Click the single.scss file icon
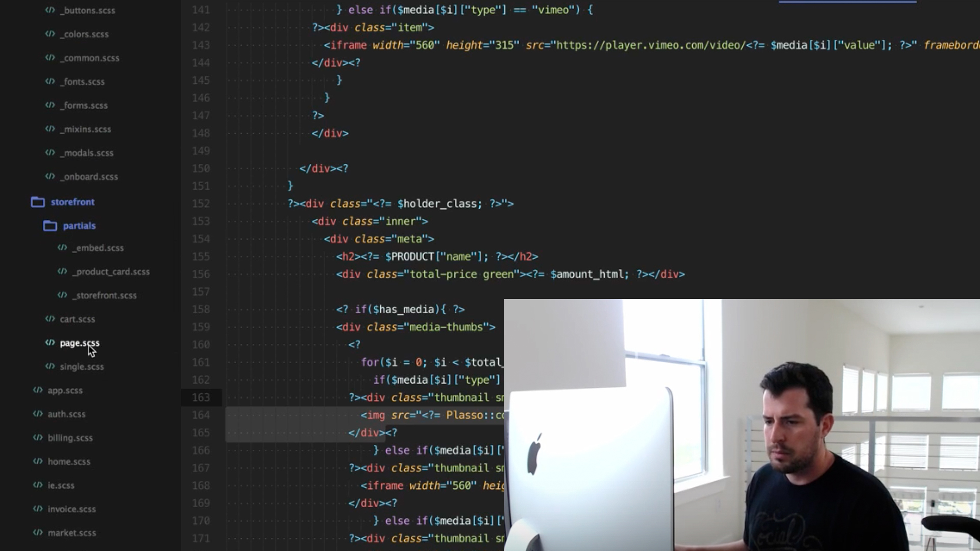This screenshot has height=551, width=980. click(50, 366)
